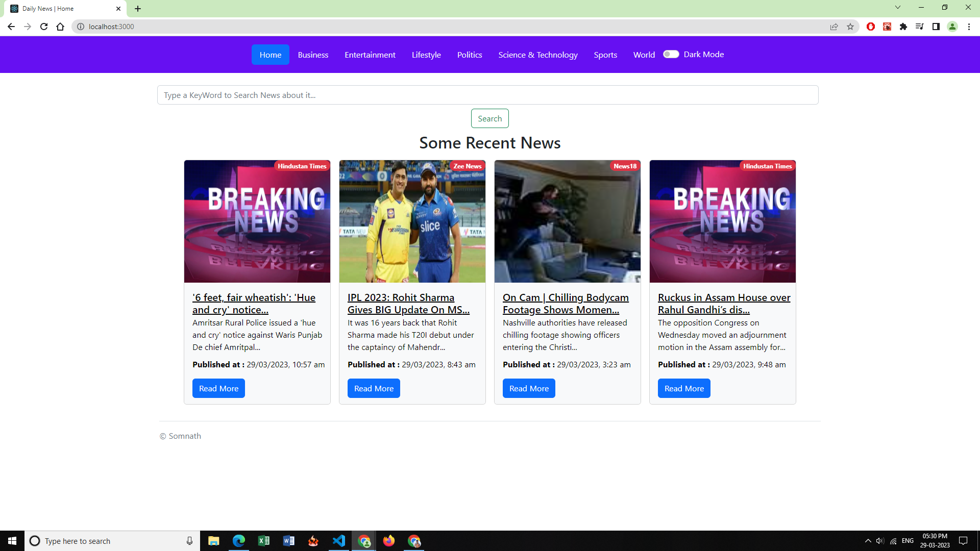The height and width of the screenshot is (551, 980).
Task: Open the Extensions puzzle-piece icon
Action: click(x=903, y=27)
